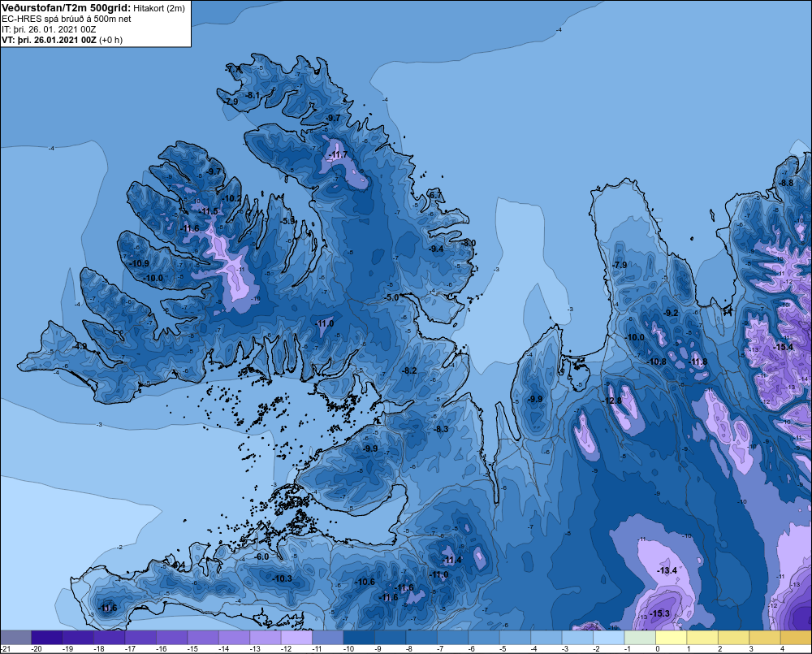Click the pale green legend swatch before 0
The height and width of the screenshot is (654, 812).
pyautogui.click(x=640, y=638)
